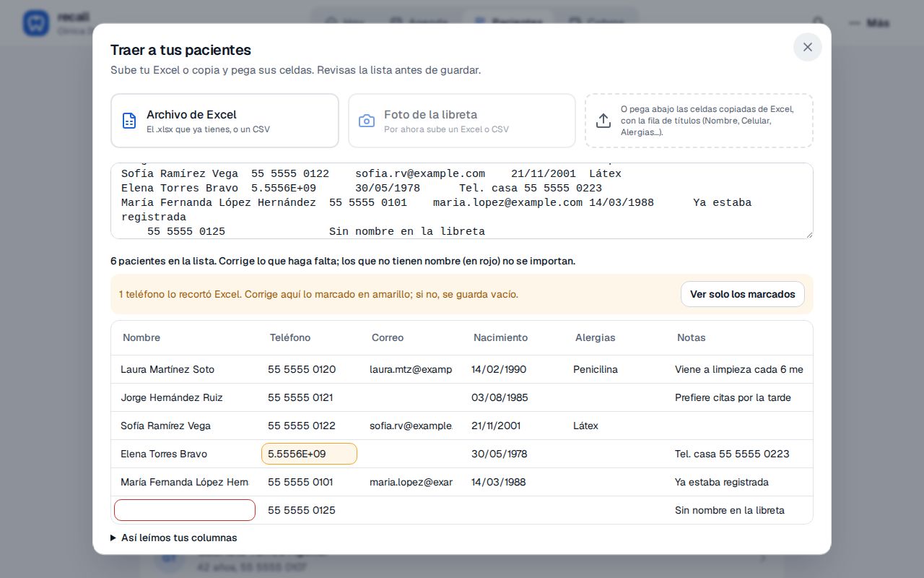
Task: Click birthdate 14/03/1988
Action: click(x=513, y=482)
